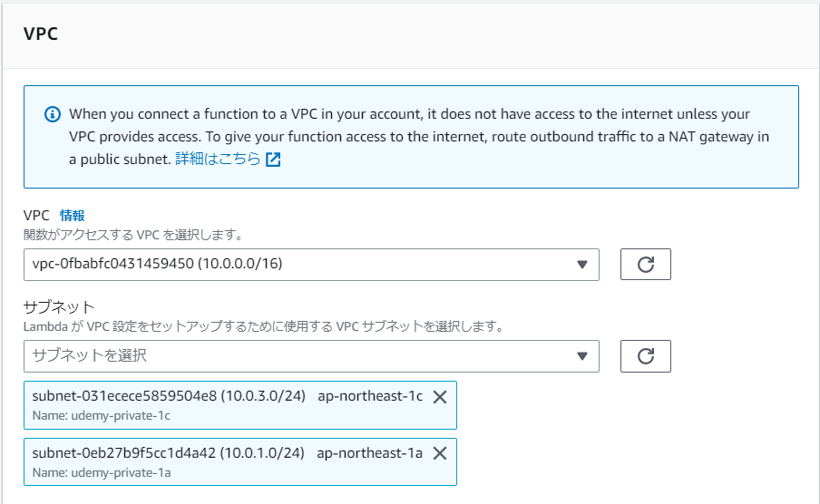820x504 pixels.
Task: Click the VPC panel heading
Action: click(42, 35)
